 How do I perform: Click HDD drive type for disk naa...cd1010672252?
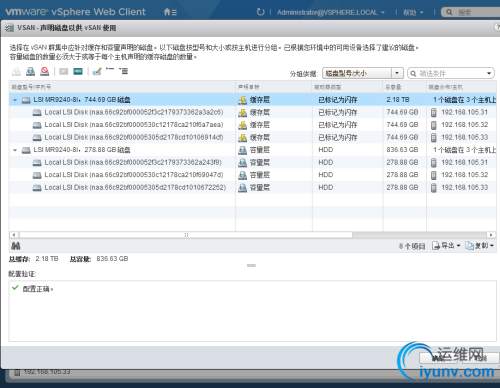[x=326, y=188]
